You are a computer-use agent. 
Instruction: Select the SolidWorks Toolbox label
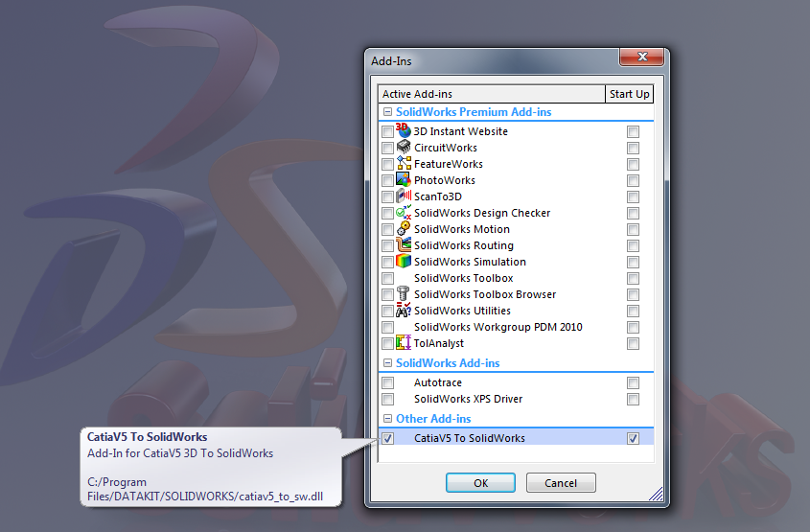tap(463, 278)
